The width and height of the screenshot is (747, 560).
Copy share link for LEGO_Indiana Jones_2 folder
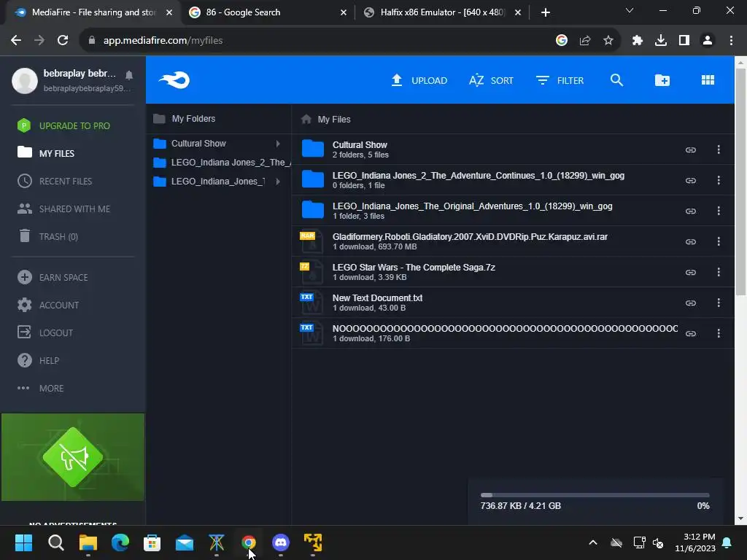pos(690,181)
